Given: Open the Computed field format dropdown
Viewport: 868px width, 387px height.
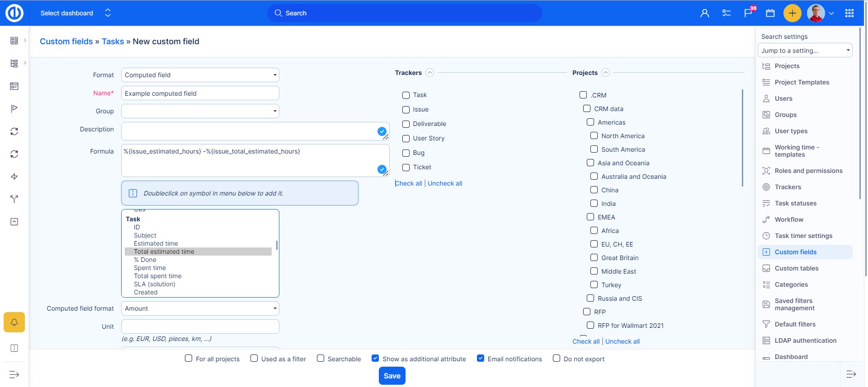Looking at the screenshot, I should click(x=200, y=308).
